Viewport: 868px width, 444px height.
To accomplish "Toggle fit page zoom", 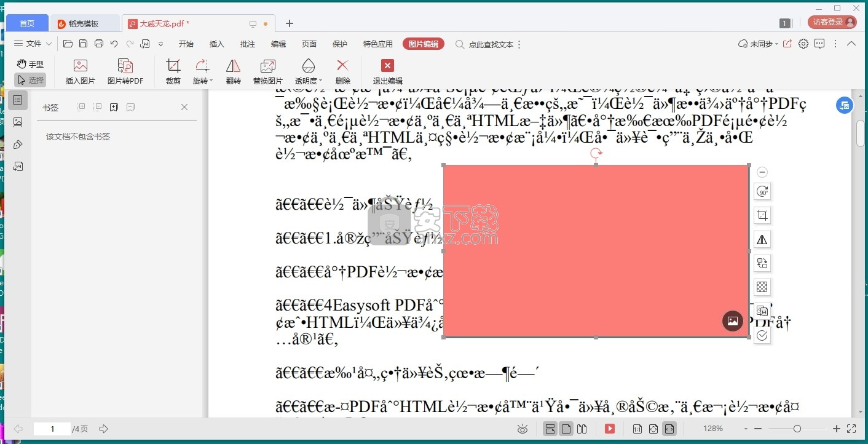I will 653,429.
